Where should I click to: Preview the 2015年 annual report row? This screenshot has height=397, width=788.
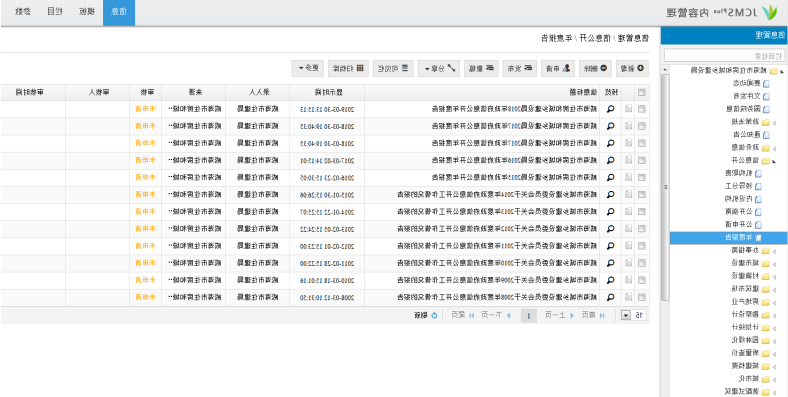pyautogui.click(x=611, y=177)
